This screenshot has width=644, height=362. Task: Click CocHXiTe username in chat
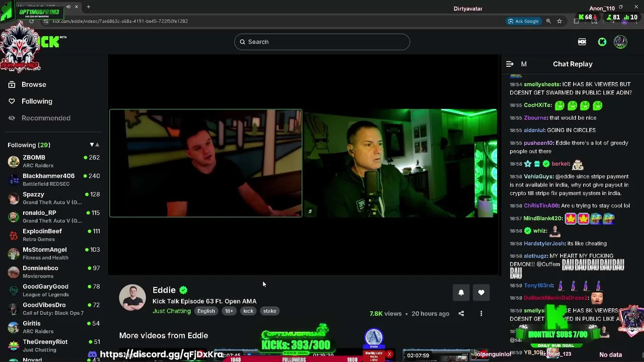coord(537,106)
